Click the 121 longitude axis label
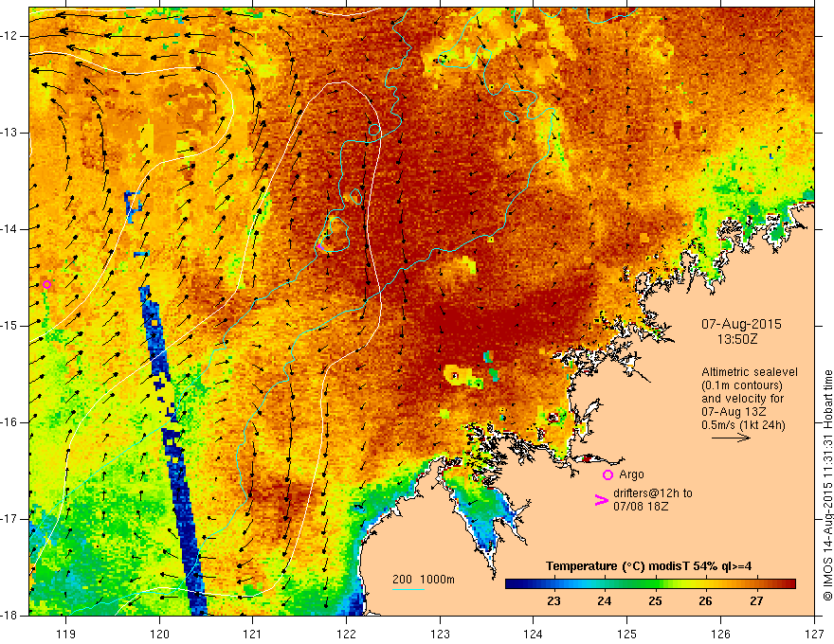834x644 pixels. [253, 634]
